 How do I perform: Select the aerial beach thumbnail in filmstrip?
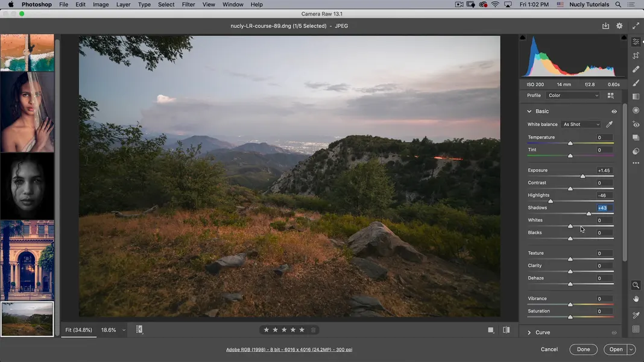point(27,52)
